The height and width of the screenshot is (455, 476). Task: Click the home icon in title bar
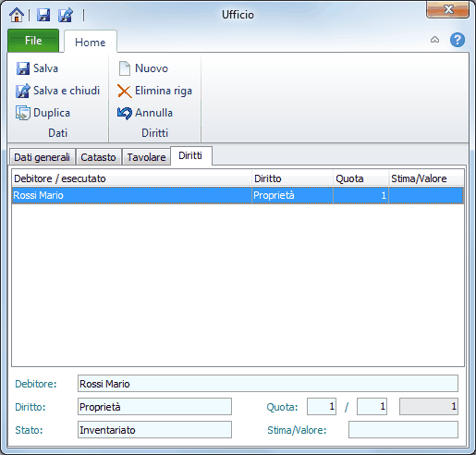(x=17, y=15)
